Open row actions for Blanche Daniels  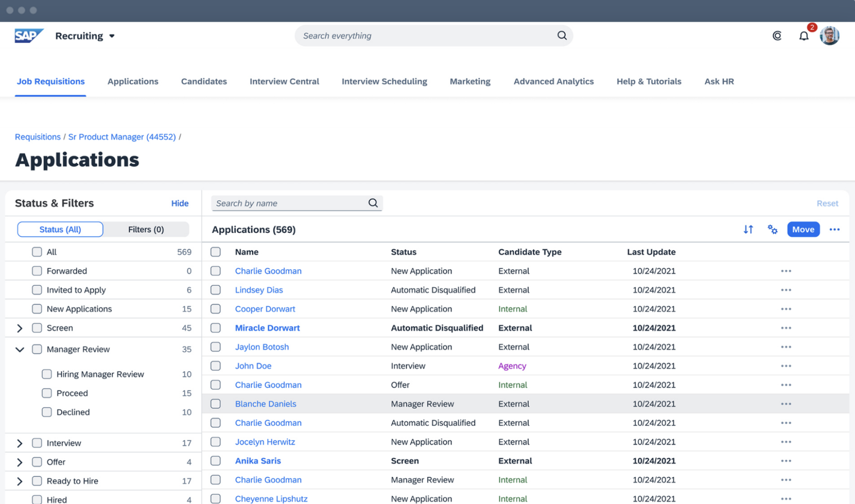[786, 404]
